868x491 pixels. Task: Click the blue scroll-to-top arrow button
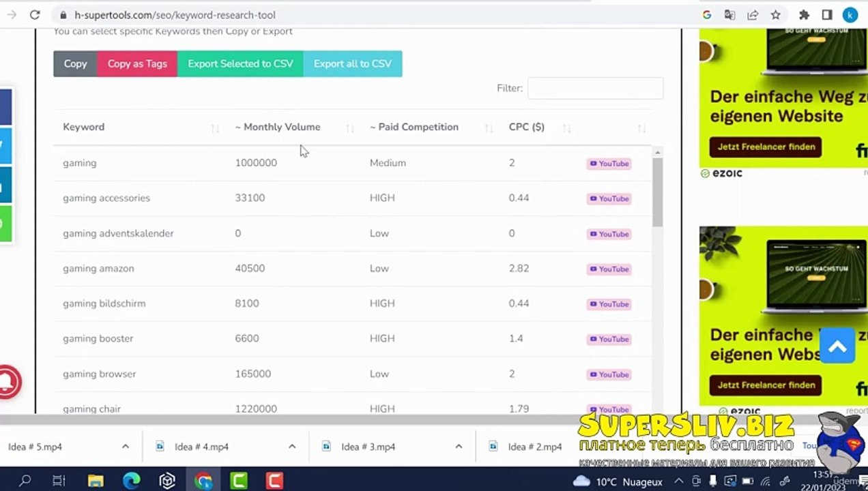point(837,346)
